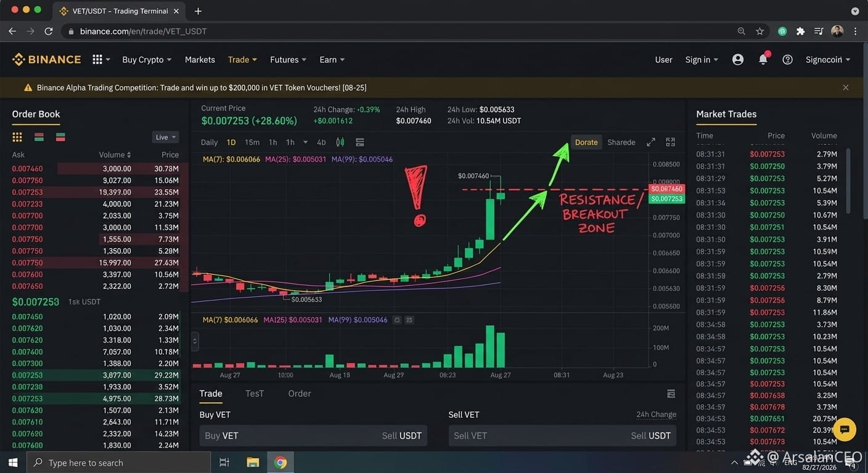Click the bid row with volume 7,057.00
Screen dimensions: 868x473
[x=96, y=352]
